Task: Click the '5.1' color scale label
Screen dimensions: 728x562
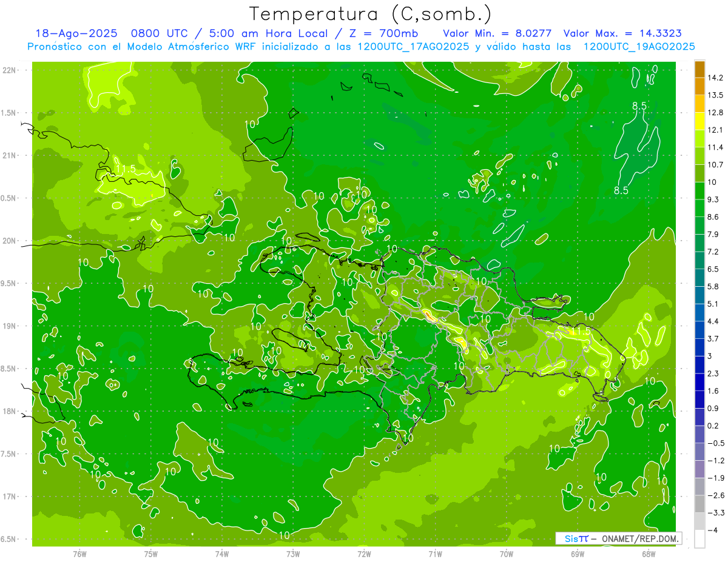Action: [x=714, y=304]
